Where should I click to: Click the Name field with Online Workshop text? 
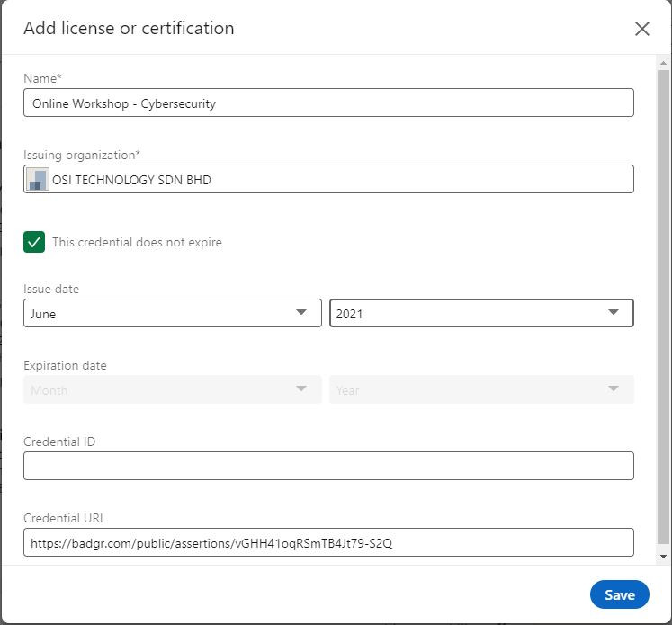pyautogui.click(x=328, y=103)
